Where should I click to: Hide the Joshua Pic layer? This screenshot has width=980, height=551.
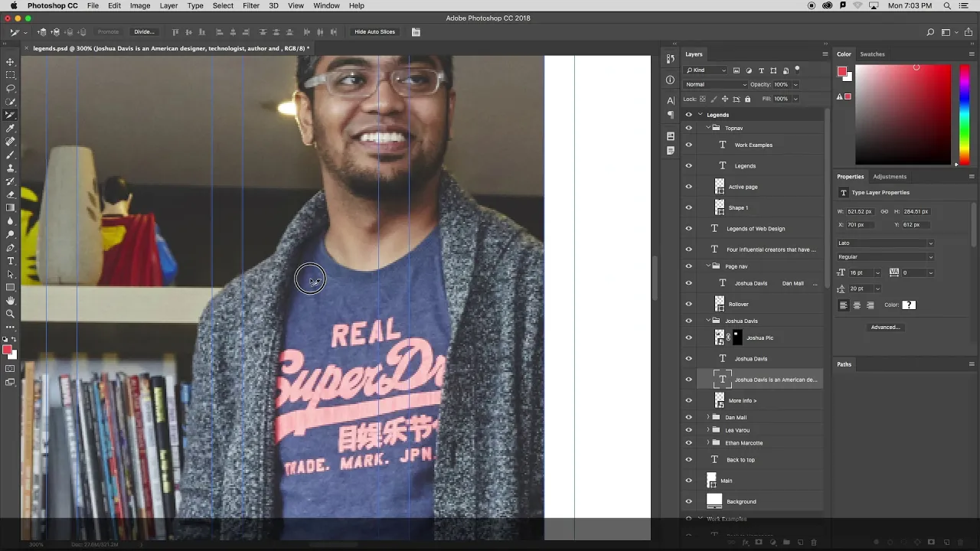688,337
